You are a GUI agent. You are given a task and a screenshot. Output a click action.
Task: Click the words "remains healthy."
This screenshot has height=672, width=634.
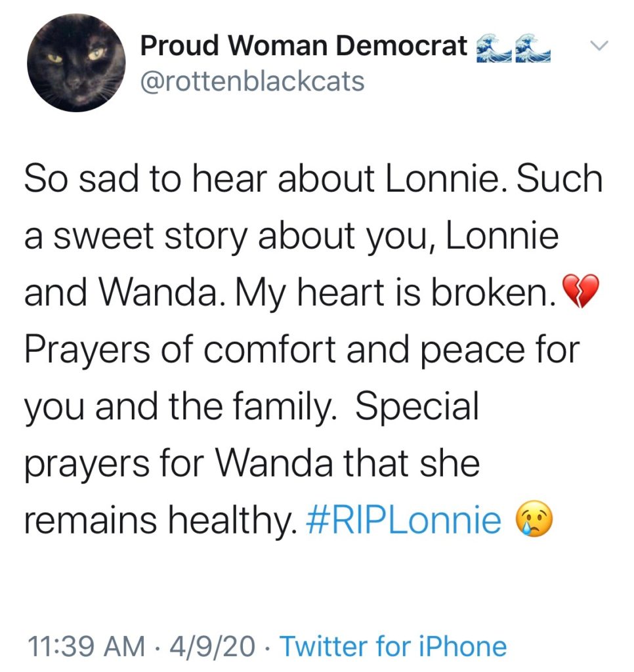160,520
